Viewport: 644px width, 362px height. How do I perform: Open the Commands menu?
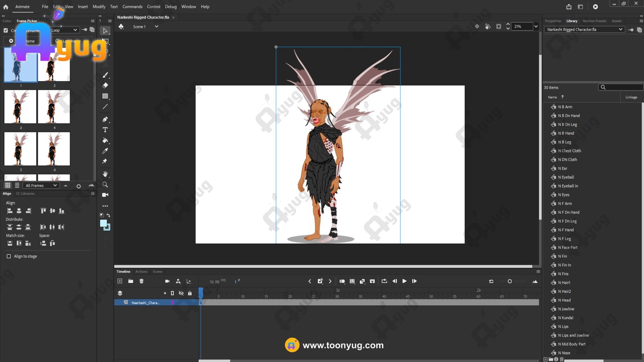[132, 6]
